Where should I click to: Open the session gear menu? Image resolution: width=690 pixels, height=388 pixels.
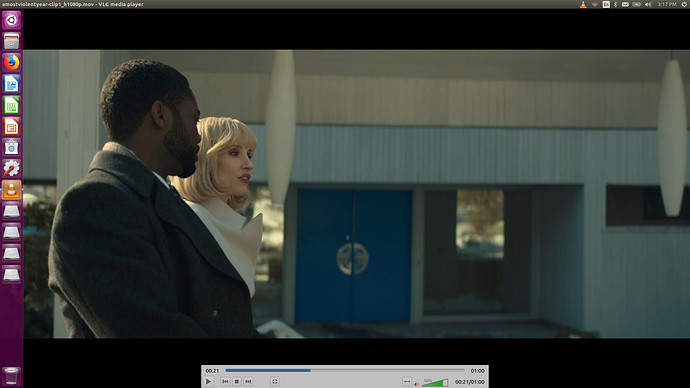tap(684, 4)
